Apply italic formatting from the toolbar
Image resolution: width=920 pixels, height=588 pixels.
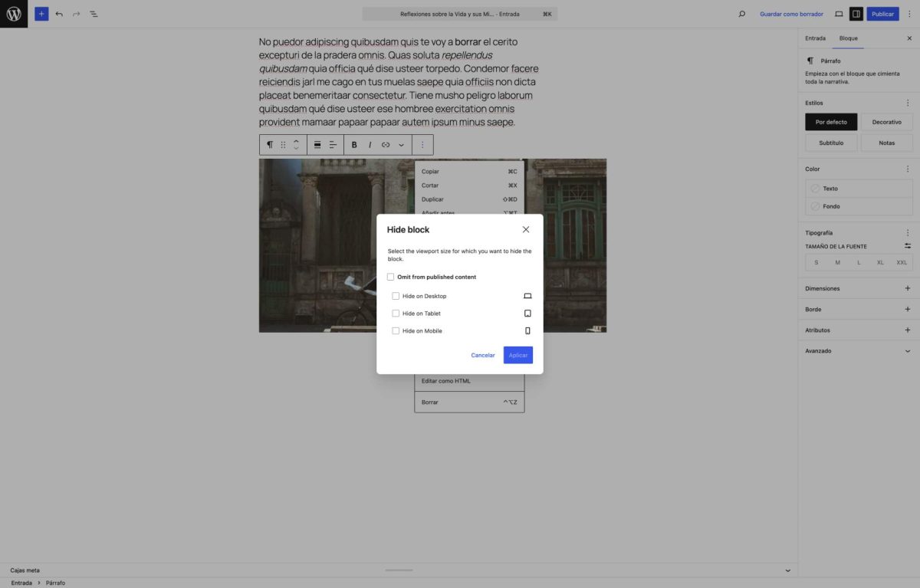coord(370,144)
